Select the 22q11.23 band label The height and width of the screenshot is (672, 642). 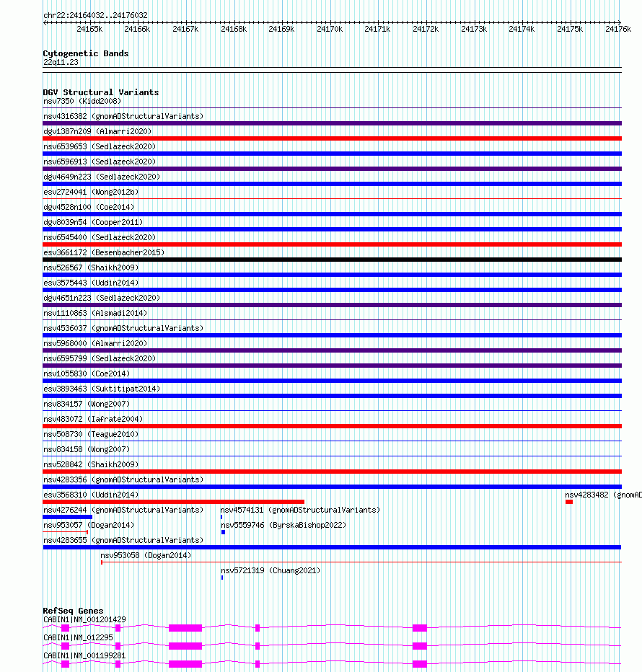click(61, 63)
